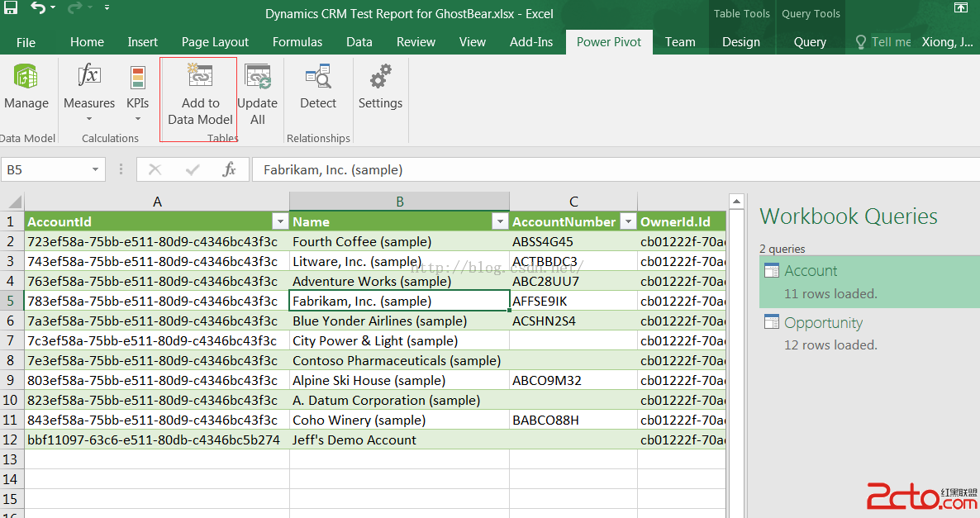Switch to the Query Tools Query tab
980x518 pixels.
point(810,42)
